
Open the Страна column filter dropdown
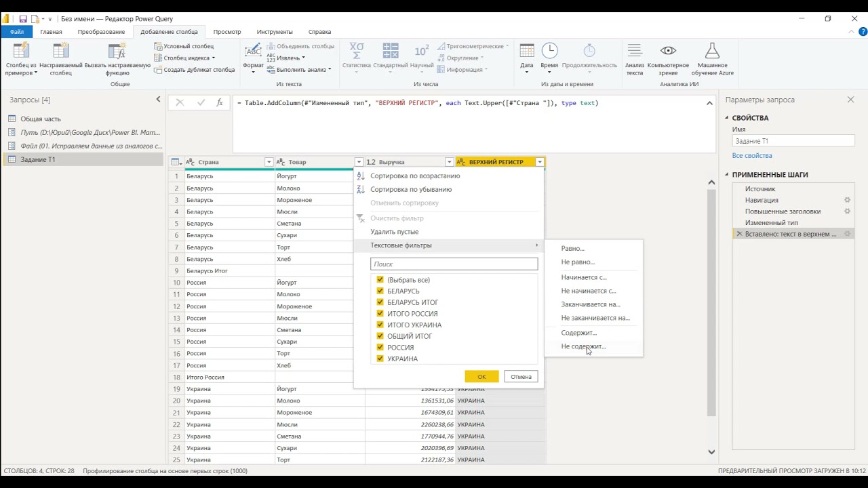point(269,162)
